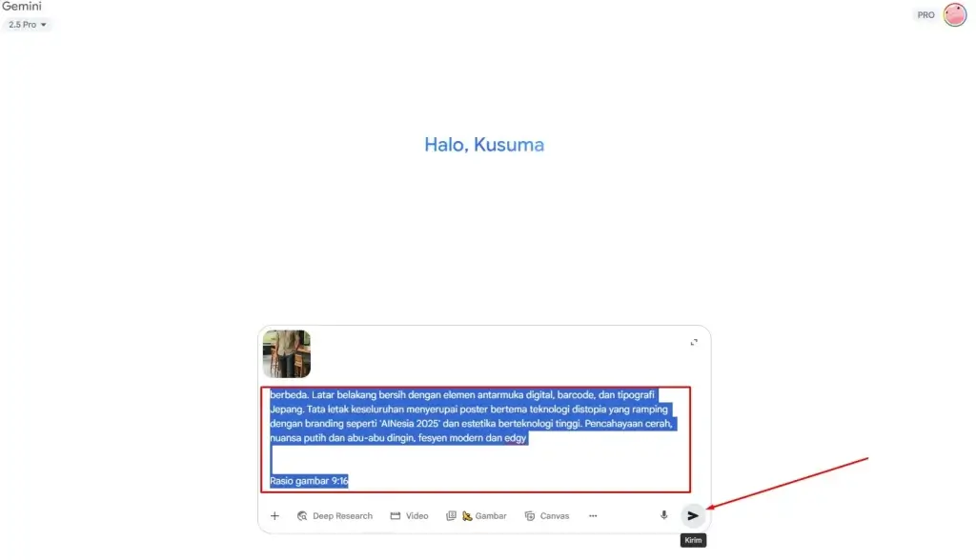Click the 'Halo, Kusuma' greeting
976x560 pixels.
pyautogui.click(x=484, y=145)
